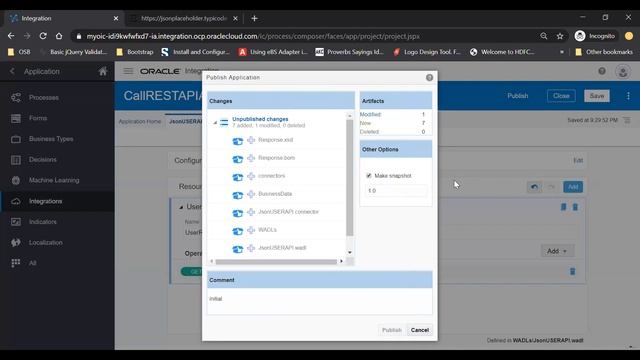
Task: Click the blue Add resource button
Action: click(x=573, y=187)
